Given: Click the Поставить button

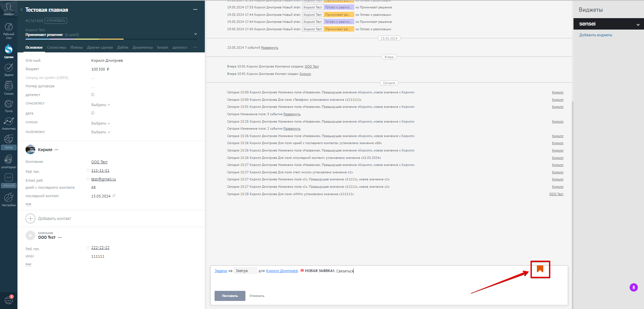Looking at the screenshot, I should (230, 296).
